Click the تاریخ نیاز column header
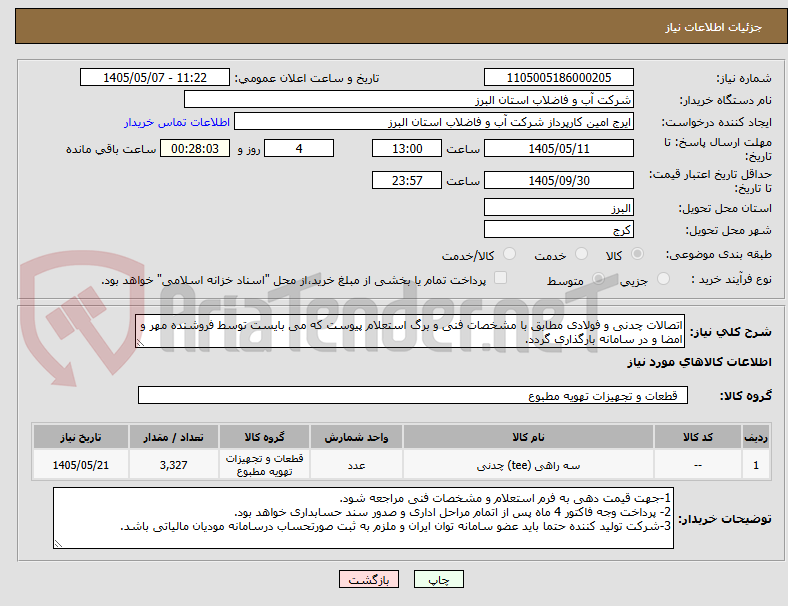Viewport: 788px width, 606px height. (80, 437)
